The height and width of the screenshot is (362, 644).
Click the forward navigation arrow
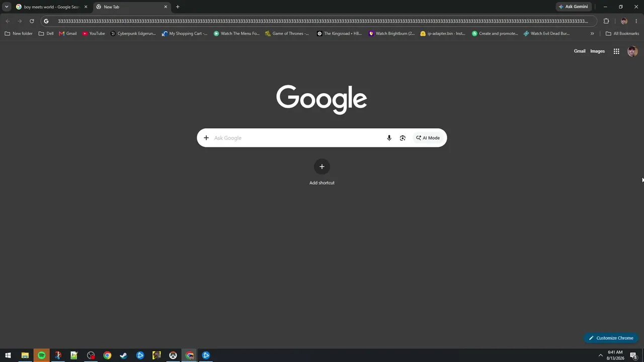coord(20,21)
